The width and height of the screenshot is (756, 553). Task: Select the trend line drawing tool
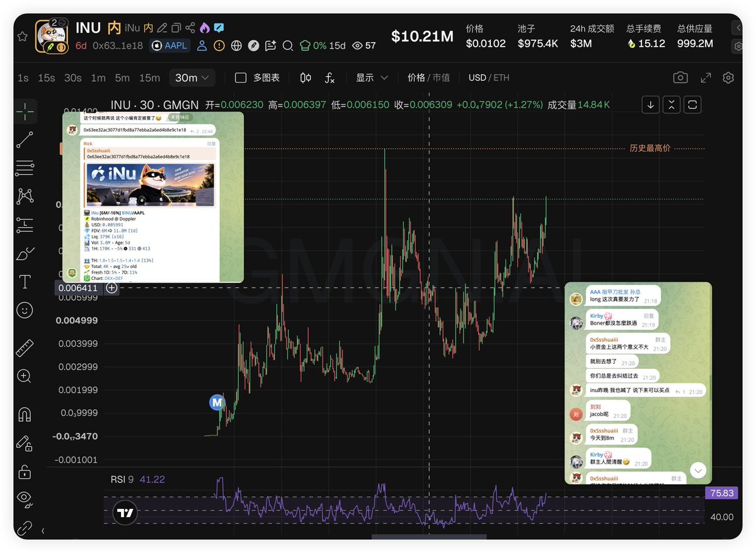[x=25, y=140]
